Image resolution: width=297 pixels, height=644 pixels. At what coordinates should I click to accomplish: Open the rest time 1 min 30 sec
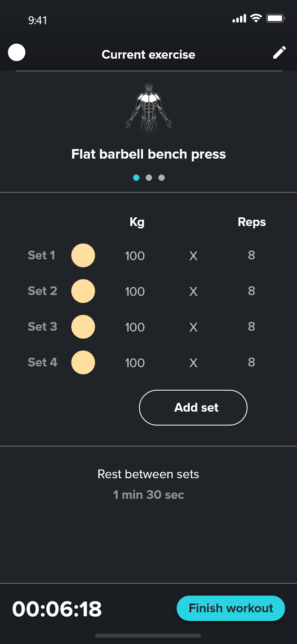click(x=148, y=494)
